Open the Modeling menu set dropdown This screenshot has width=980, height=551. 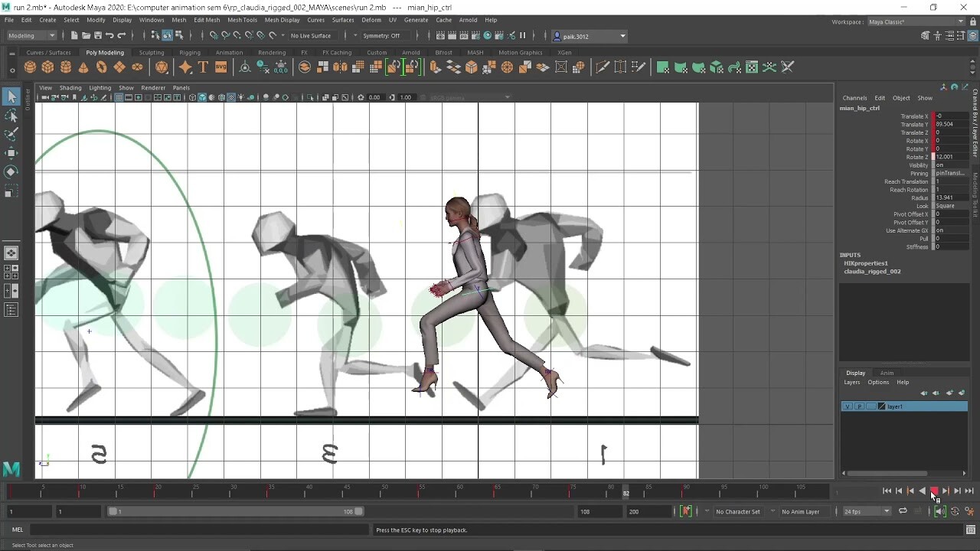click(31, 36)
